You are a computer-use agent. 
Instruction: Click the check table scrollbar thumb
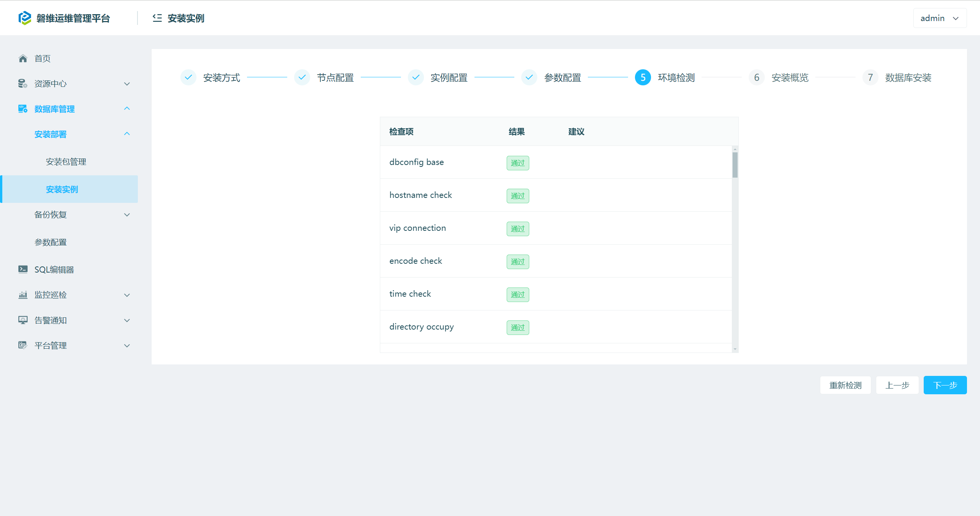click(x=735, y=165)
